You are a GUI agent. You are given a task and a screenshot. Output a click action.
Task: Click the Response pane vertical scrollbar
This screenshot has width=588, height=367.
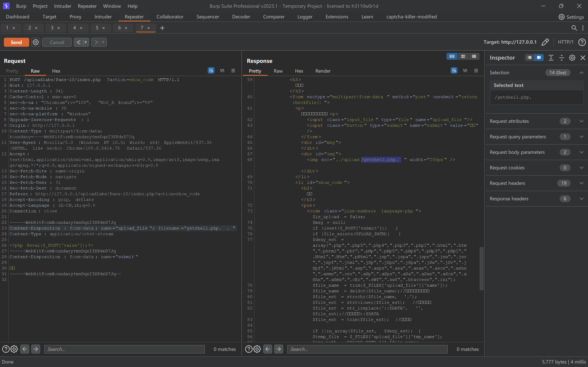click(481, 268)
